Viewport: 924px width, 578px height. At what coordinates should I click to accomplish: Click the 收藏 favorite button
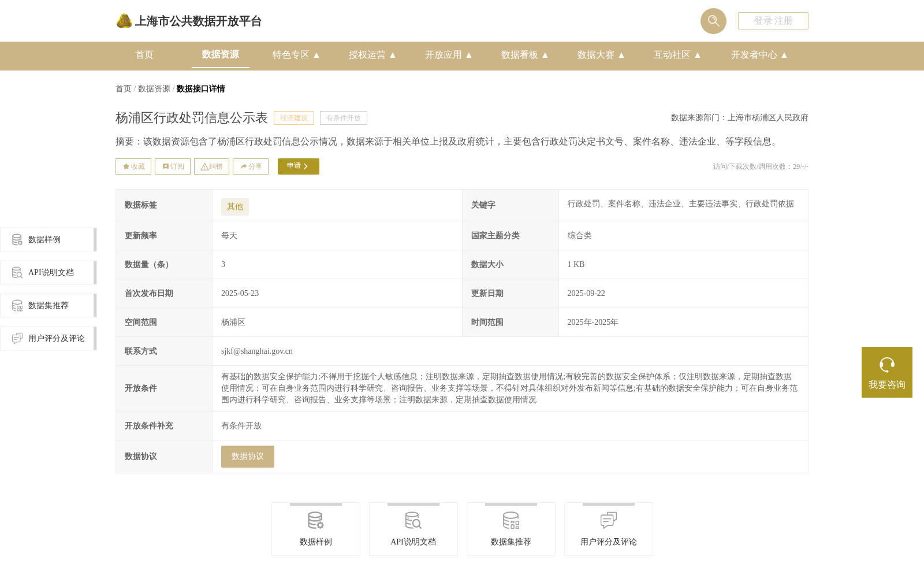[133, 166]
